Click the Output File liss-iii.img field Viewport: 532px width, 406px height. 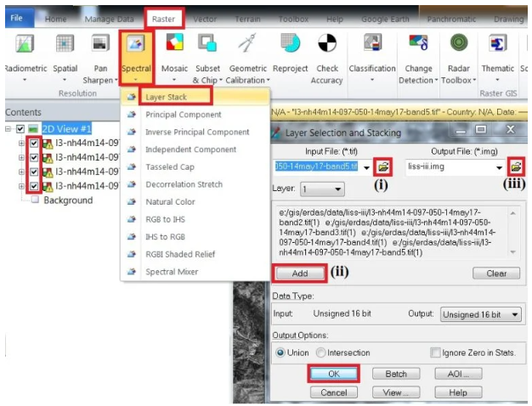point(450,166)
